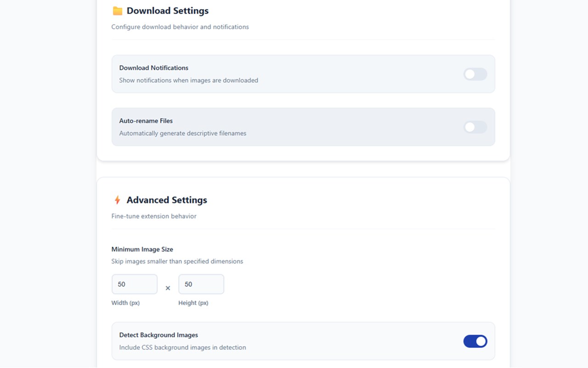This screenshot has height=368, width=588.
Task: Disable the Detect Background Images toggle
Action: pyautogui.click(x=475, y=341)
